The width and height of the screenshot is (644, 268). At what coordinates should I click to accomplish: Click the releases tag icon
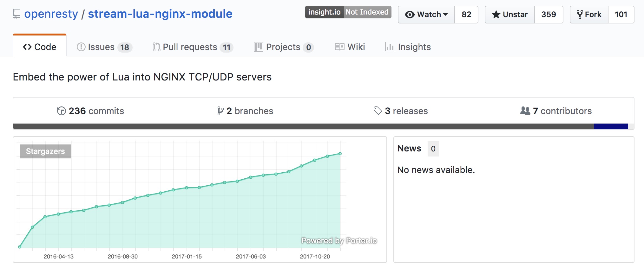point(378,111)
